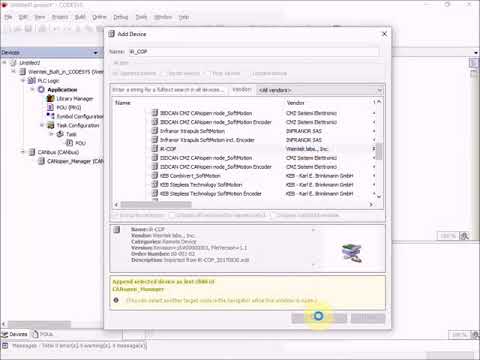Switch to the POUs tab at the bottom
Viewport: 480px width, 360px height.
[x=42, y=334]
